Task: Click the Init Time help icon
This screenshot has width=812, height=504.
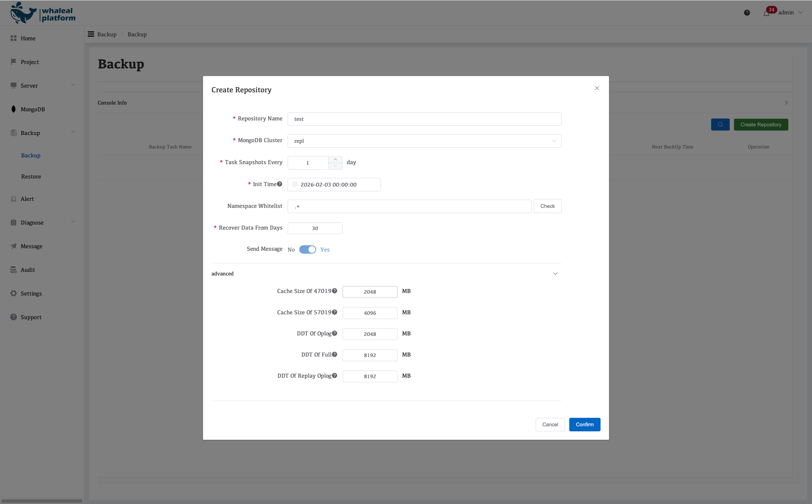Action: [280, 184]
